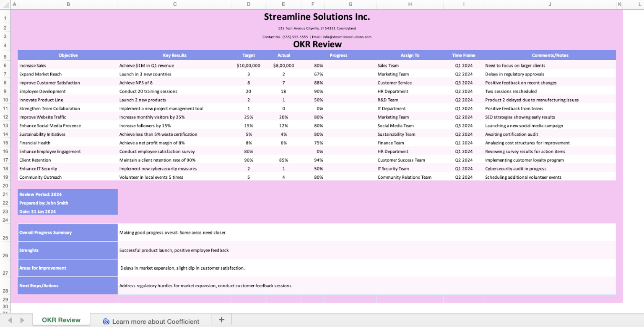Select column D header
The height and width of the screenshot is (327, 644).
(249, 4)
